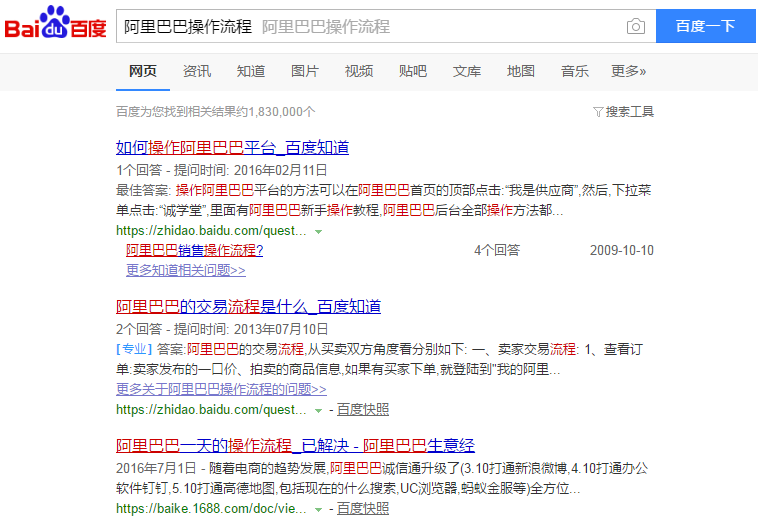This screenshot has width=758, height=522.
Task: Switch to the 资讯 tab
Action: point(197,71)
